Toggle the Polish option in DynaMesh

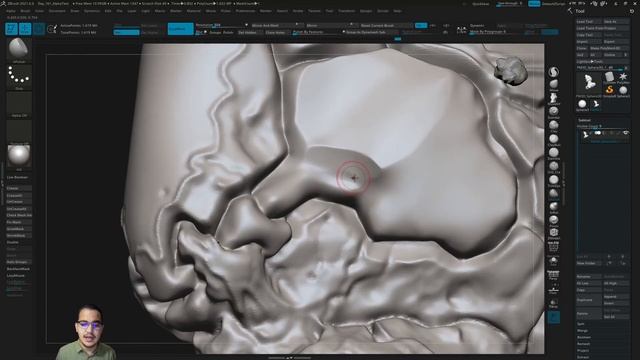(228, 32)
